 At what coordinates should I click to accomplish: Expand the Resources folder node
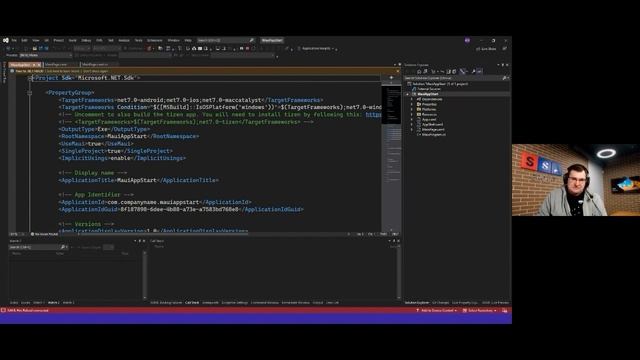coord(411,114)
